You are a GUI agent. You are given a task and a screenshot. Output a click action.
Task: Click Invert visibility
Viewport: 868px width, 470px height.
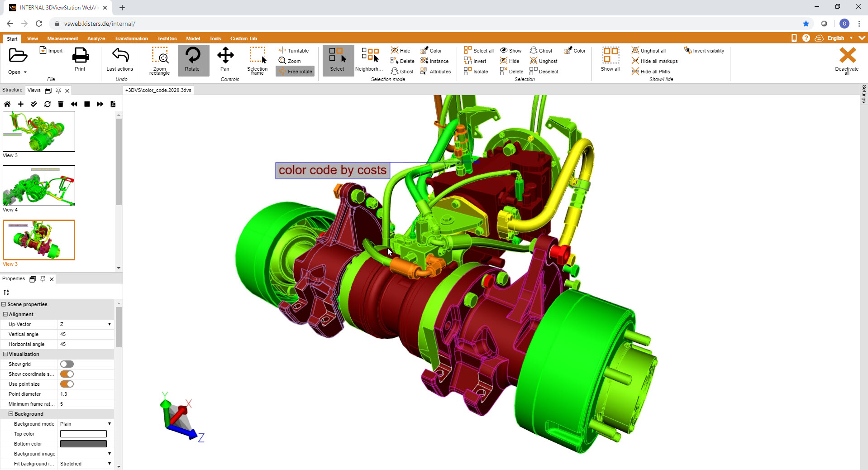tap(704, 51)
